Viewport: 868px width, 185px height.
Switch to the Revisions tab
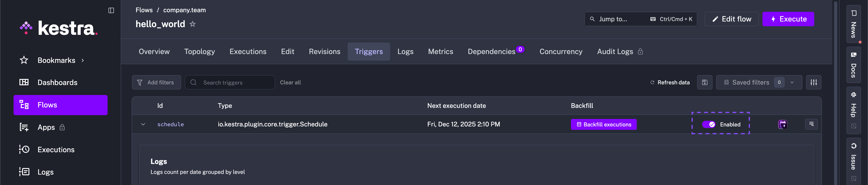point(324,51)
